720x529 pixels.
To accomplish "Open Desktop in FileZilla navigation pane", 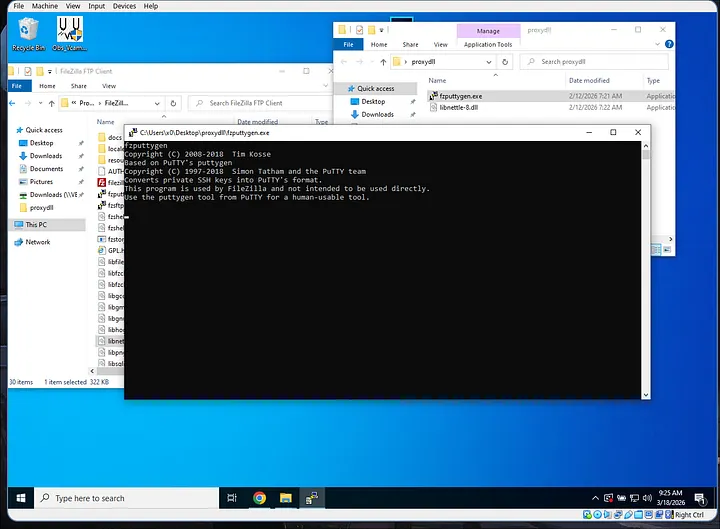I will [x=41, y=143].
